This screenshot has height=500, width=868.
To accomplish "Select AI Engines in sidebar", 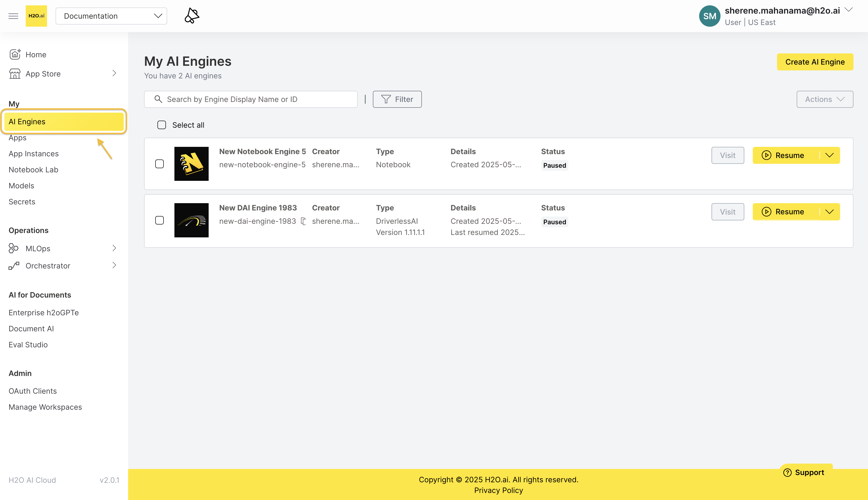I will [x=64, y=122].
